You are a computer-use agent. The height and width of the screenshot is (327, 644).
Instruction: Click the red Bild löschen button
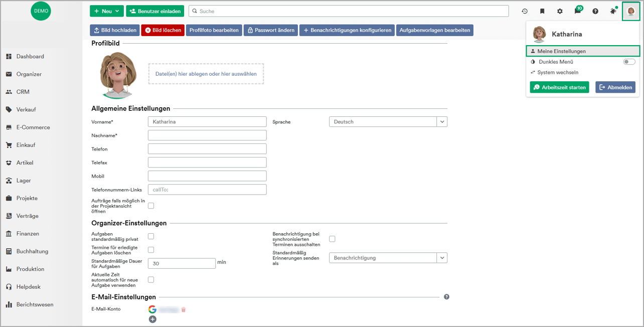tap(163, 30)
